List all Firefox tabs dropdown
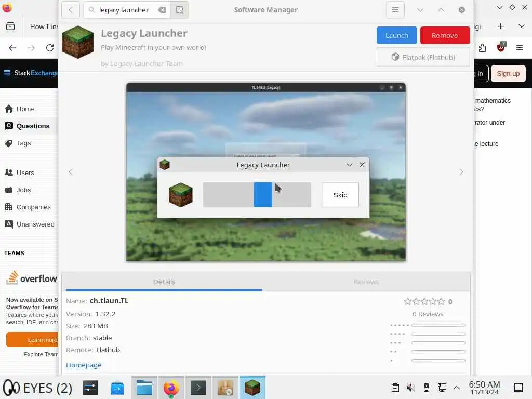The image size is (532, 399). click(522, 26)
